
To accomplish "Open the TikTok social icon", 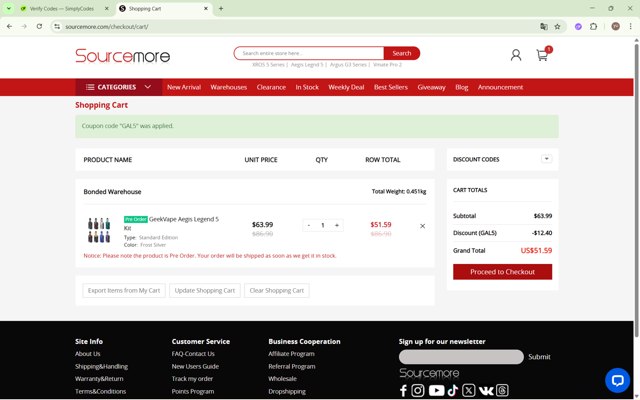I will pyautogui.click(x=453, y=391).
